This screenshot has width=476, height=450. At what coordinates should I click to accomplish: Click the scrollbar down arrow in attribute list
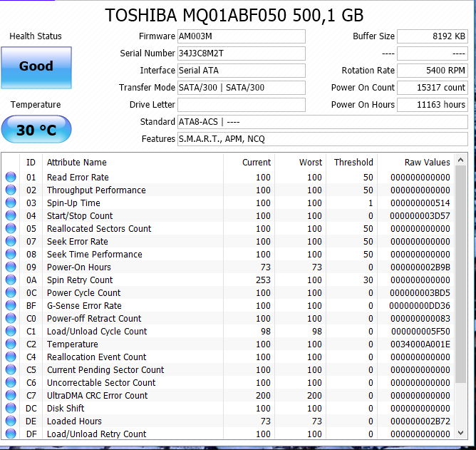460,433
